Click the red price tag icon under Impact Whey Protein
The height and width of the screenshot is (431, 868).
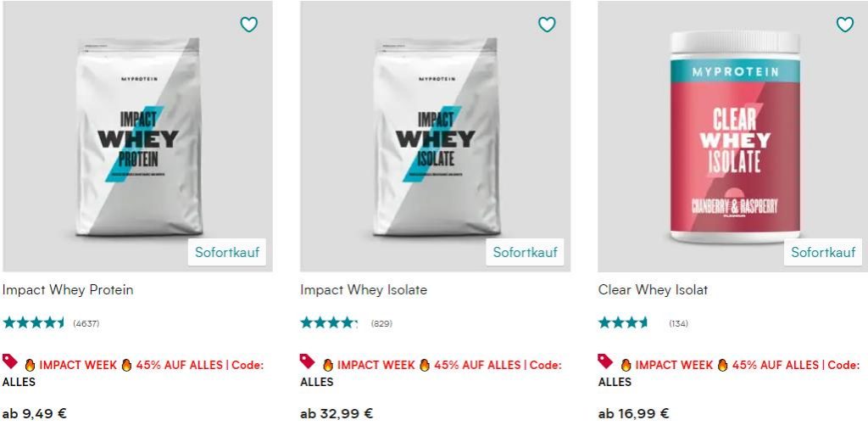pos(10,361)
